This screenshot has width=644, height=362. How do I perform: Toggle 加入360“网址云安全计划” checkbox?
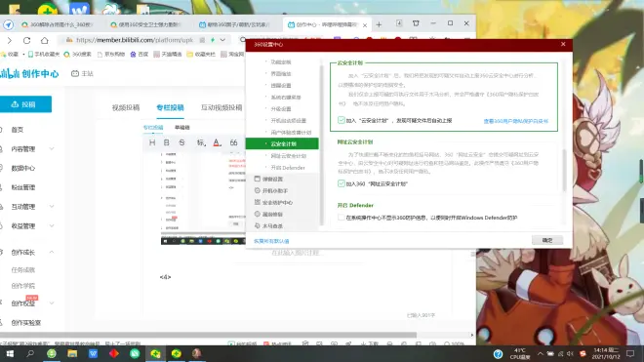point(341,183)
